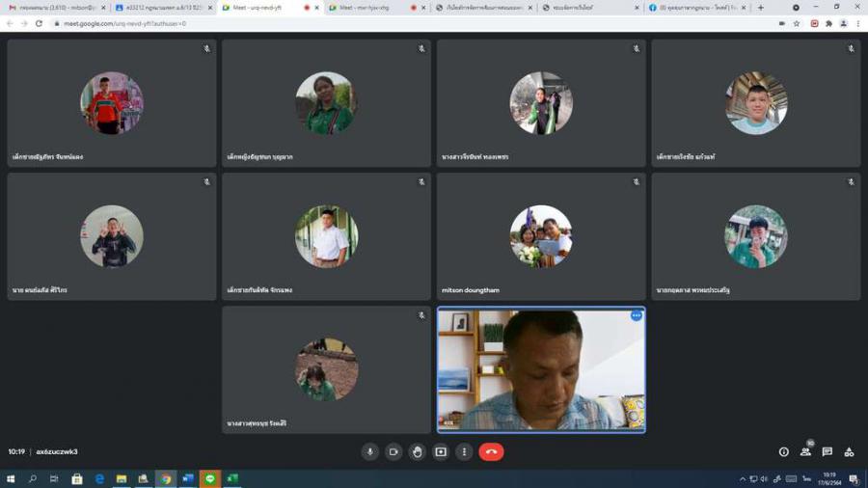Raise hand in the meeting
This screenshot has width=868, height=488.
[x=417, y=451]
